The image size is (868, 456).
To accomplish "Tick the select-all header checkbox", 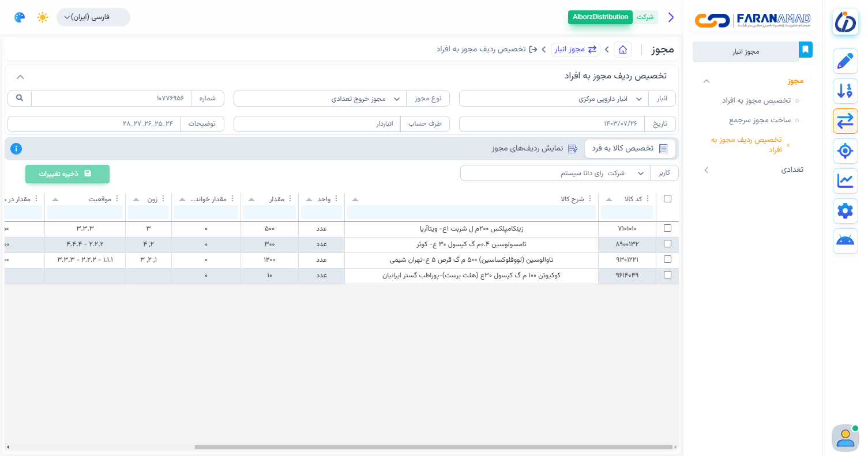I will (x=668, y=199).
